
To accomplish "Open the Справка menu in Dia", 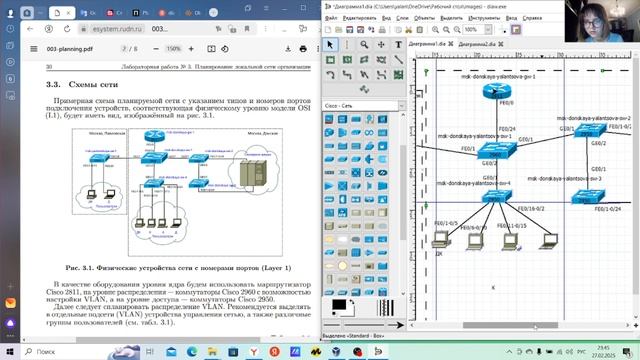I will coord(532,18).
